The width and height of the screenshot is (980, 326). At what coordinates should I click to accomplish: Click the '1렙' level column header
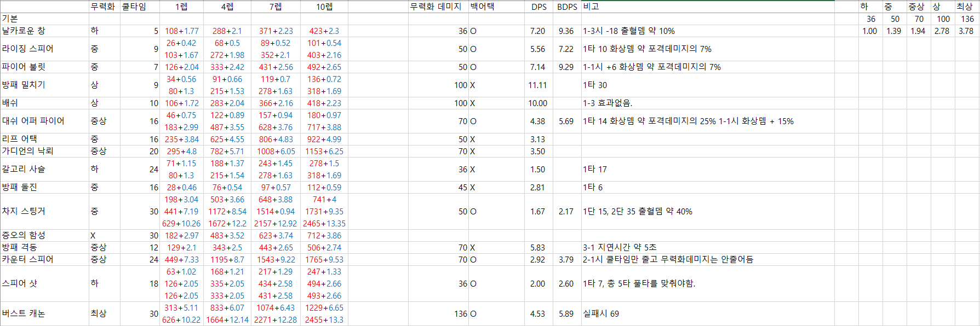click(x=181, y=7)
